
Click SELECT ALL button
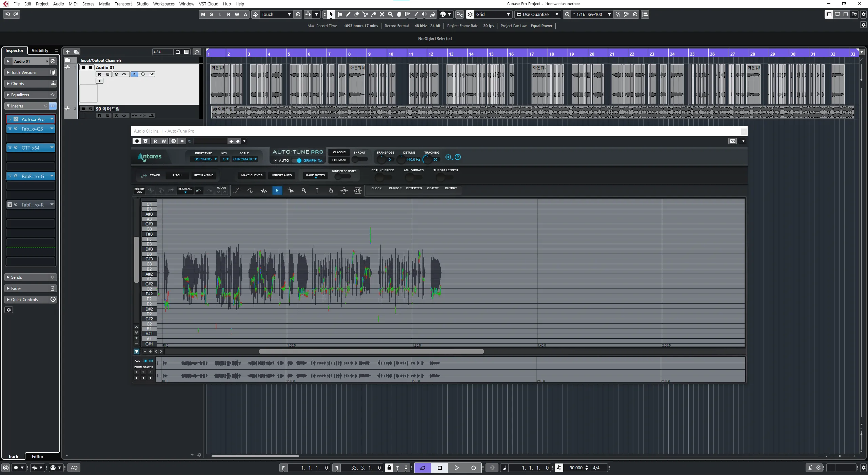click(139, 190)
